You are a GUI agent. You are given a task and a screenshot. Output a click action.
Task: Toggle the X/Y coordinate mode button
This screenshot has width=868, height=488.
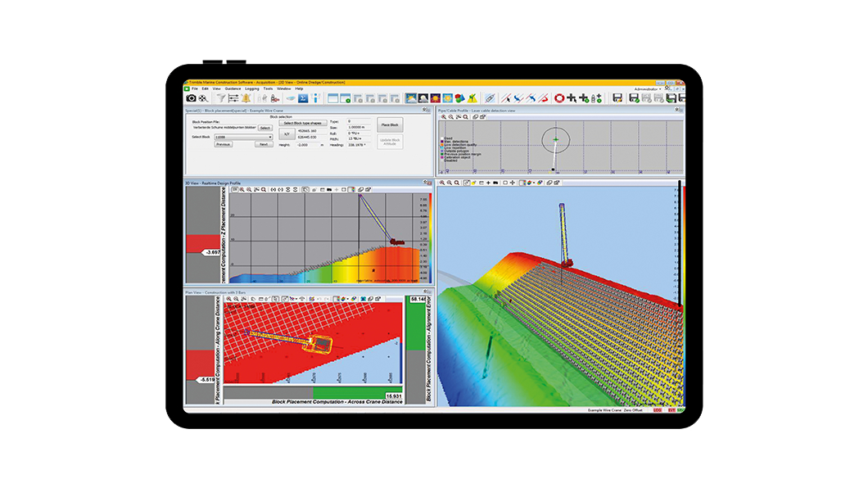[x=287, y=133]
